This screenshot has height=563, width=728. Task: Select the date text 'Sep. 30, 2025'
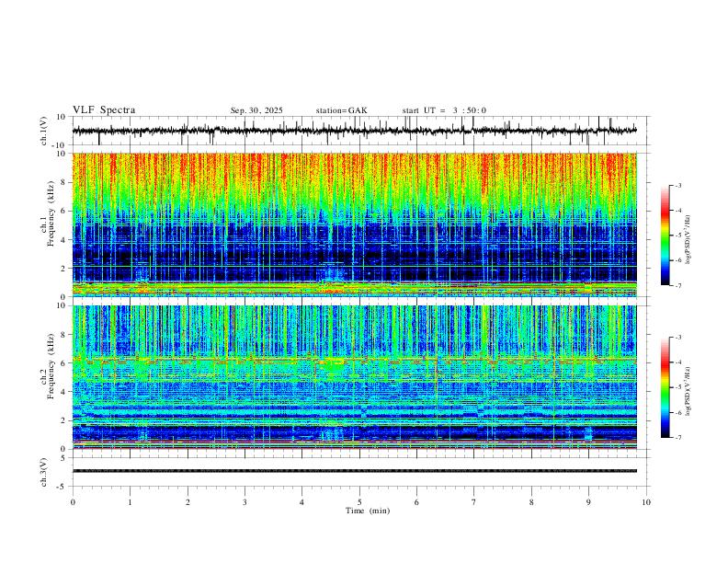pyautogui.click(x=256, y=110)
